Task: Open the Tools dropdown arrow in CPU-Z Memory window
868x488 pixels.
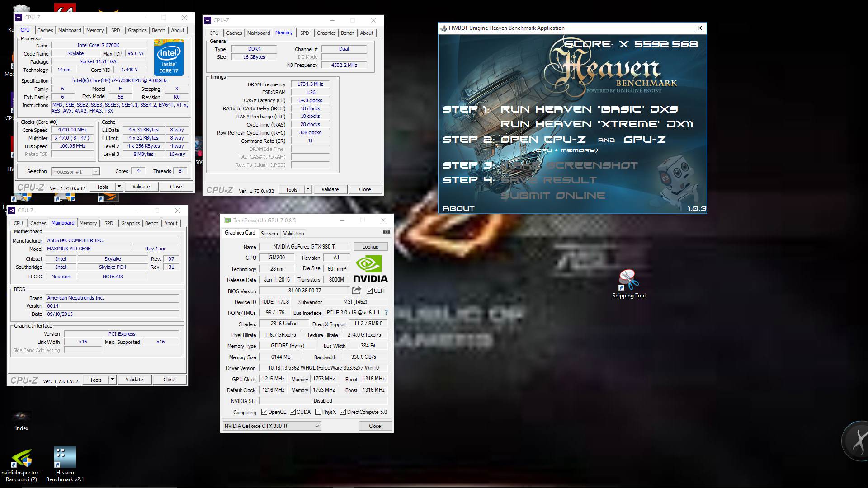Action: (308, 189)
